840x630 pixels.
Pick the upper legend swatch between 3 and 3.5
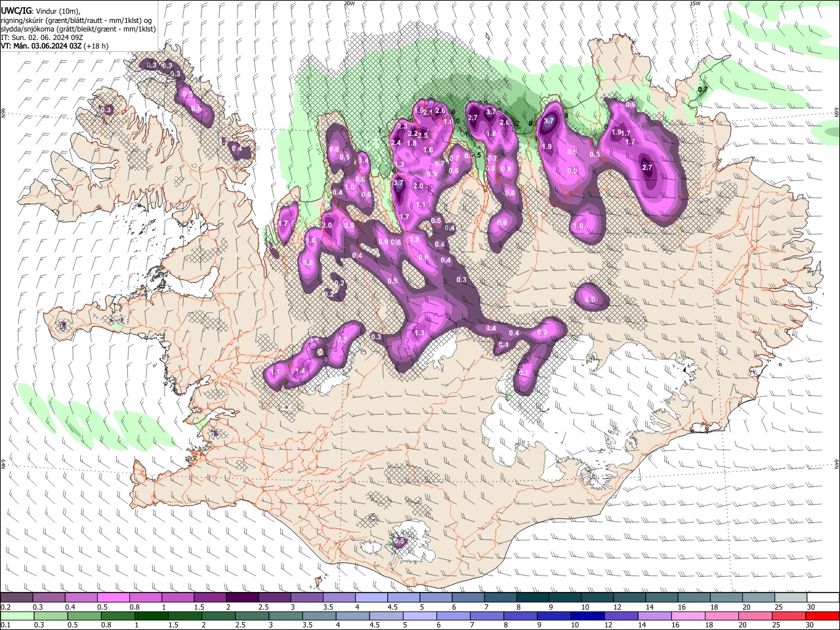tap(306, 598)
